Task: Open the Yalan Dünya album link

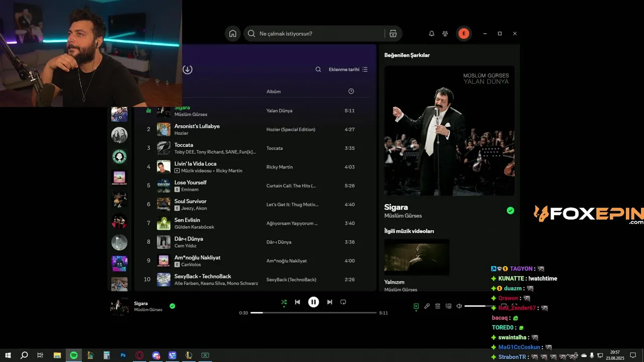Action: pyautogui.click(x=279, y=111)
